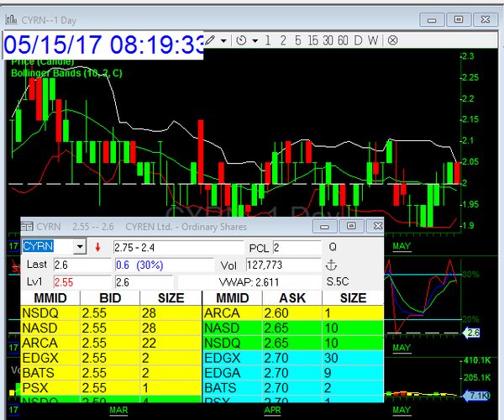Click the PCL value input field
The width and height of the screenshot is (504, 420).
(296, 248)
